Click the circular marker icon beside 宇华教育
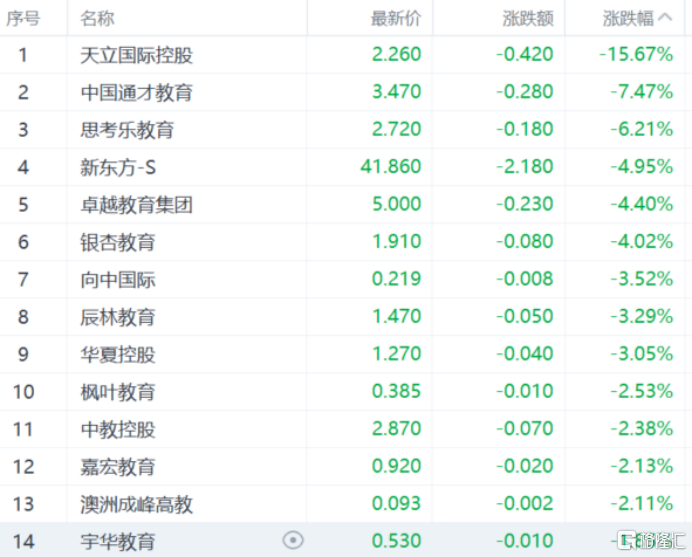Screen dimensions: 692x557 pyautogui.click(x=292, y=540)
